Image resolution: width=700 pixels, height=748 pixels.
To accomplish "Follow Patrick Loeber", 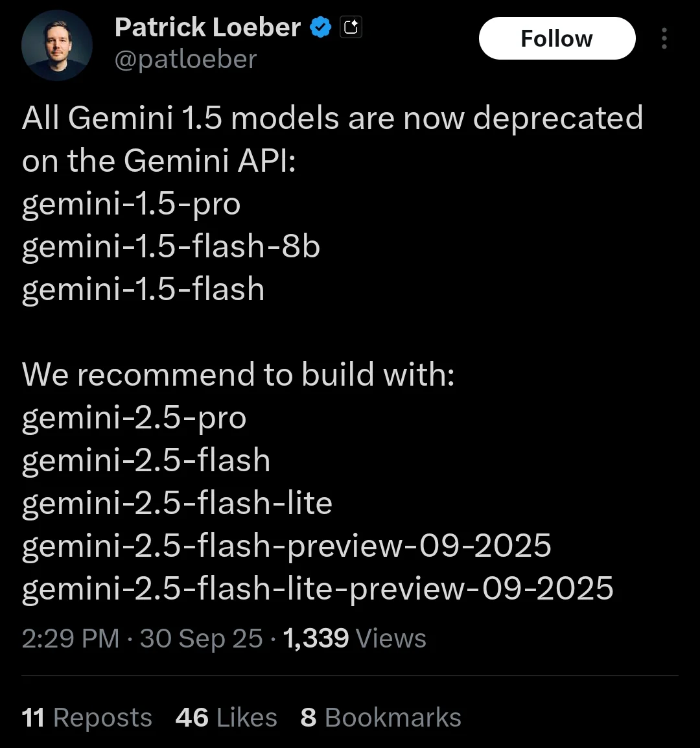I will (557, 39).
